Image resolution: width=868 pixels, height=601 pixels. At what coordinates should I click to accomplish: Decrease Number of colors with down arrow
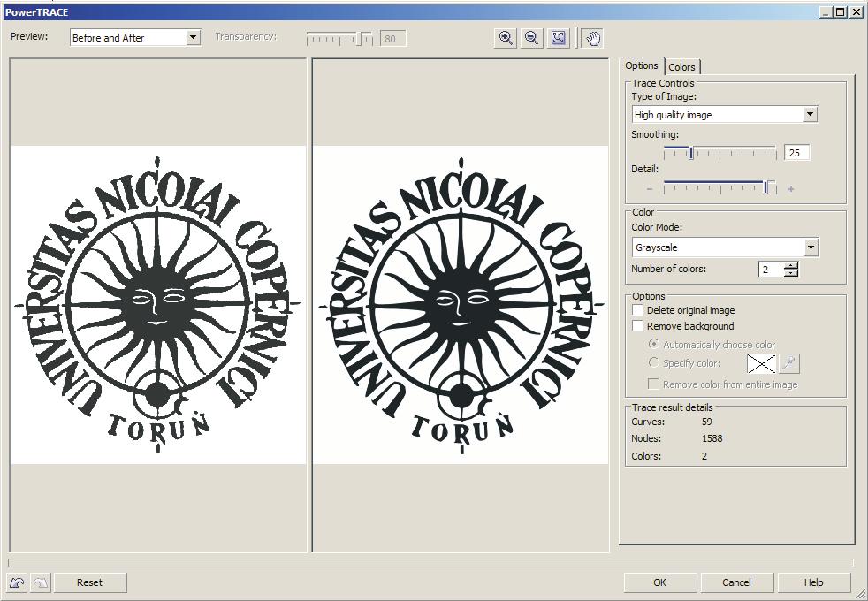pyautogui.click(x=791, y=273)
